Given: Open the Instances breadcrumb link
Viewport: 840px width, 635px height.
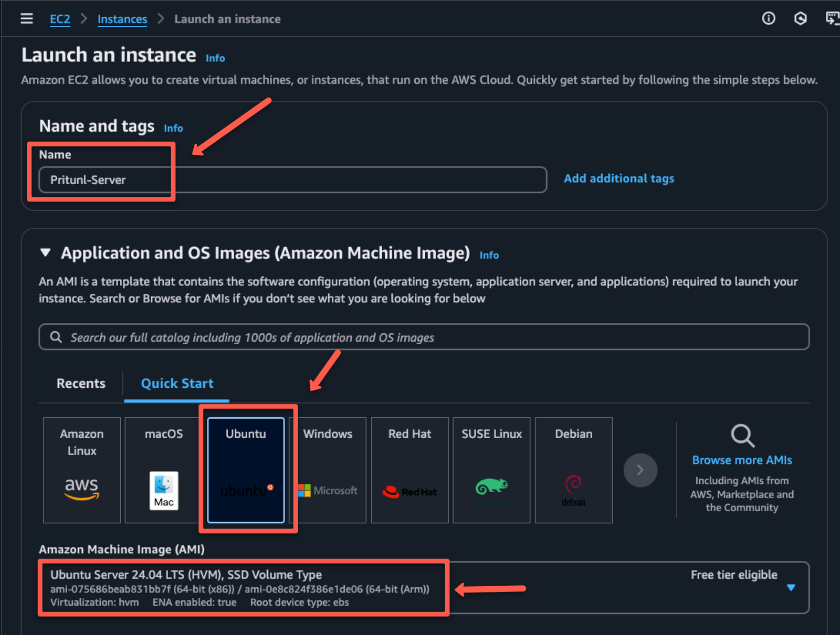Looking at the screenshot, I should 122,19.
